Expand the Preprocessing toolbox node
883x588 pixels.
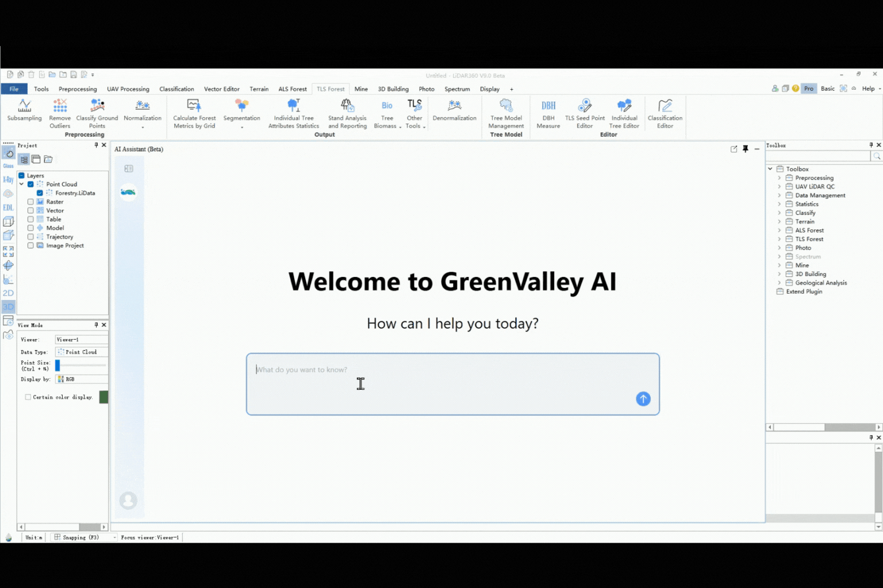780,178
